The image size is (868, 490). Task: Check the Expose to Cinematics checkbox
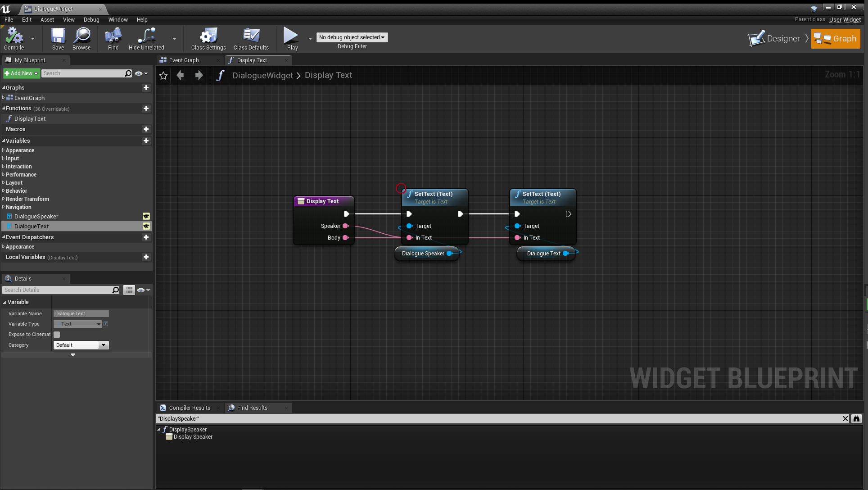57,335
